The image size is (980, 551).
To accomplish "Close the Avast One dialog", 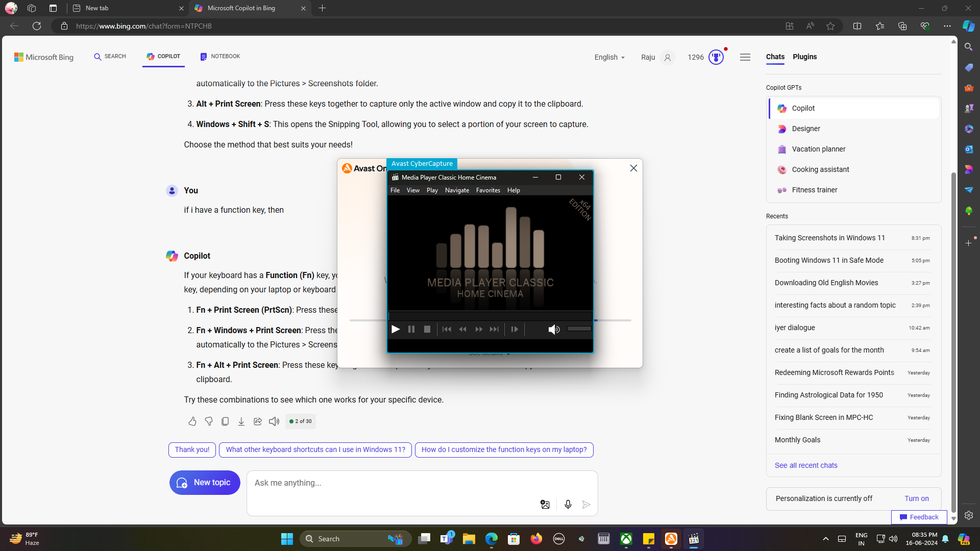I will pos(633,168).
